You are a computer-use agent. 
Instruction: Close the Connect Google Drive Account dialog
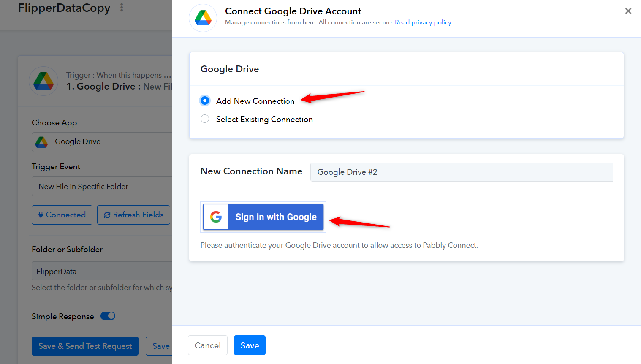[x=628, y=11]
